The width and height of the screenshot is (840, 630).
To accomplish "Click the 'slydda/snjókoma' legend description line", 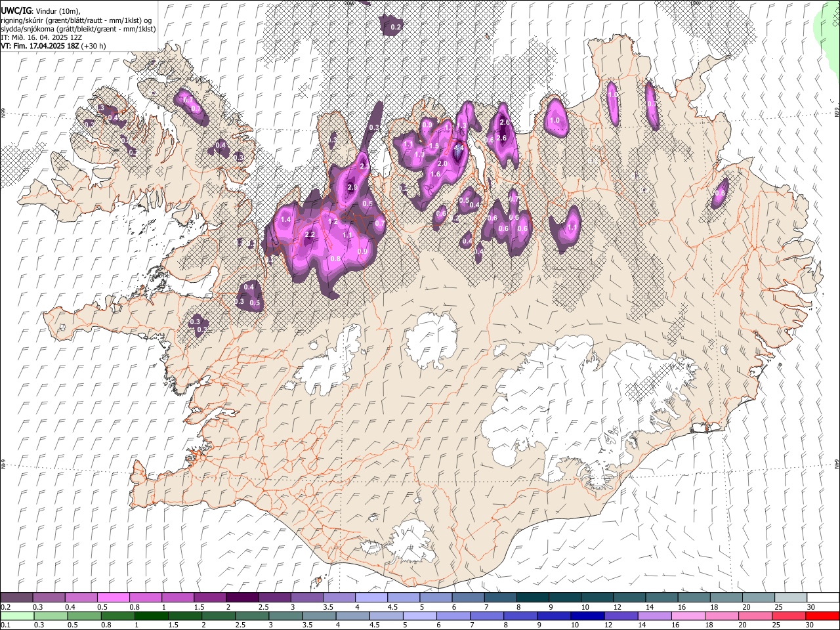I will click(x=78, y=29).
